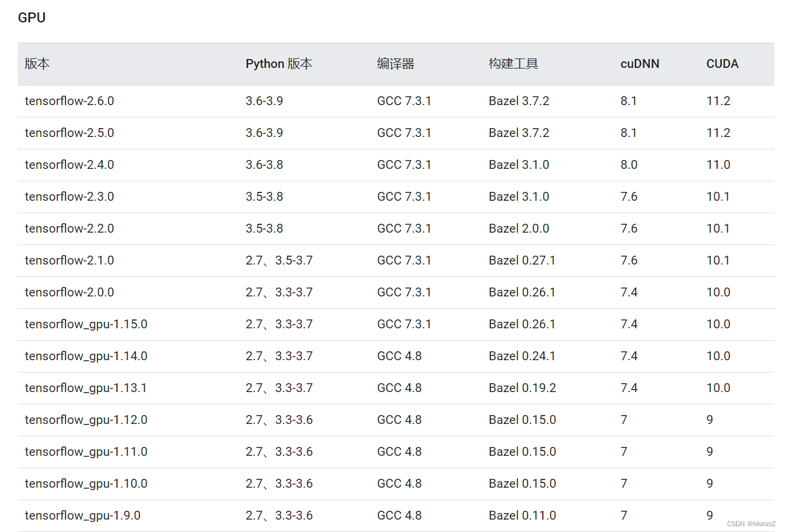The width and height of the screenshot is (785, 532).
Task: Click Bazel 2.0.0 in tensorflow-2.2.0 row
Action: point(519,229)
